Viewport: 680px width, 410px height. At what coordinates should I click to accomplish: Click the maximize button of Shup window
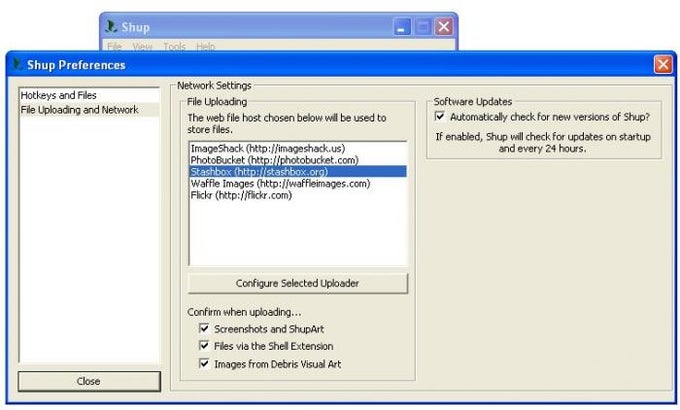click(x=423, y=27)
